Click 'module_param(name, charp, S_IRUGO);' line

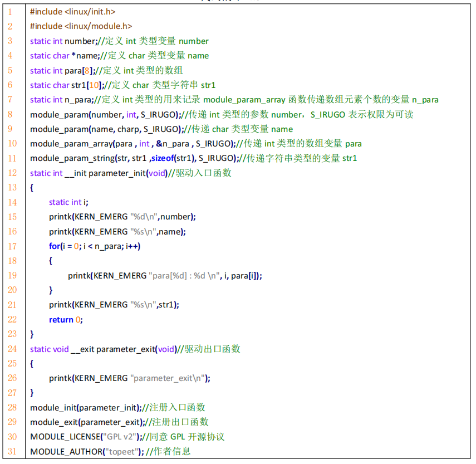pos(107,129)
